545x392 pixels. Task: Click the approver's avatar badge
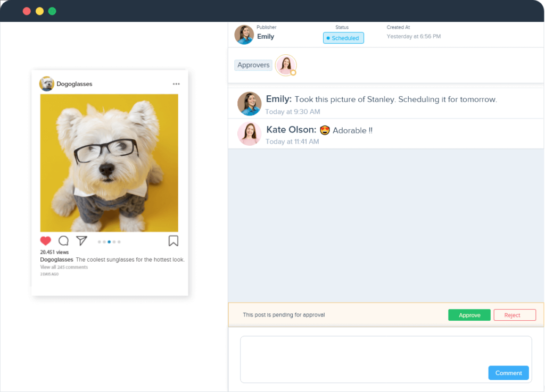(286, 65)
